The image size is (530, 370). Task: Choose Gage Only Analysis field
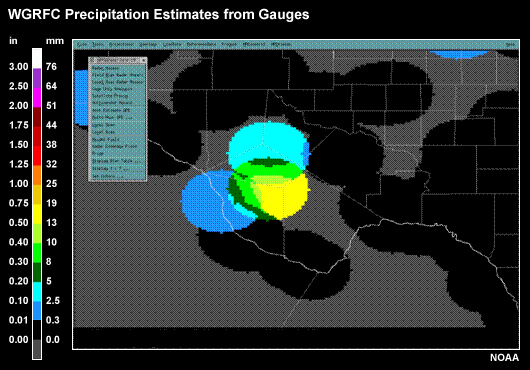pyautogui.click(x=112, y=89)
